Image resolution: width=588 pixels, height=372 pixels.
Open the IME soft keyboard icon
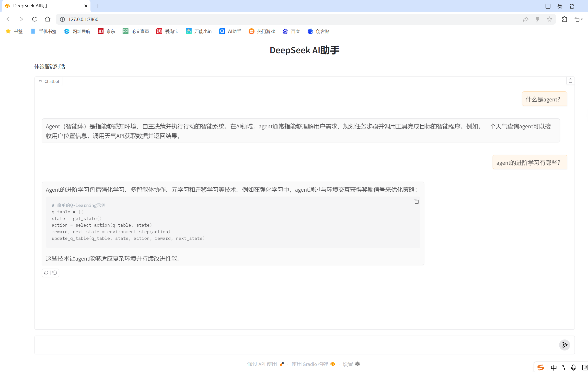click(x=585, y=367)
